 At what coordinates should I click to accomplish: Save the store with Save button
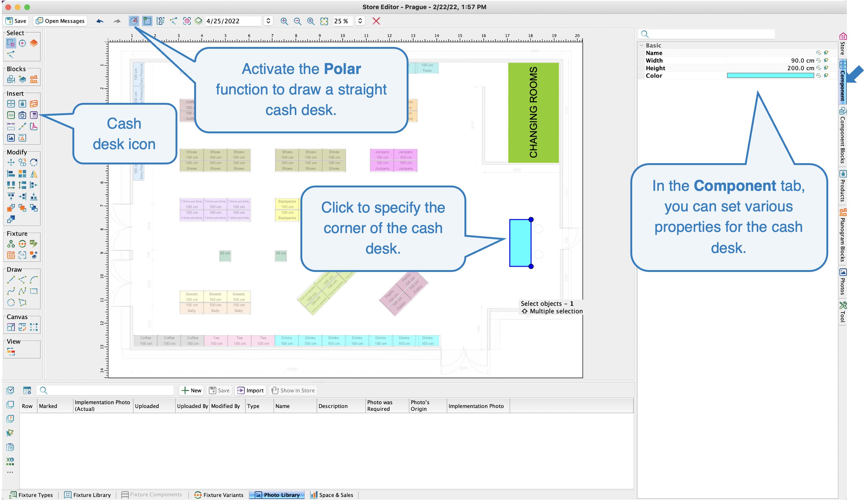click(16, 21)
